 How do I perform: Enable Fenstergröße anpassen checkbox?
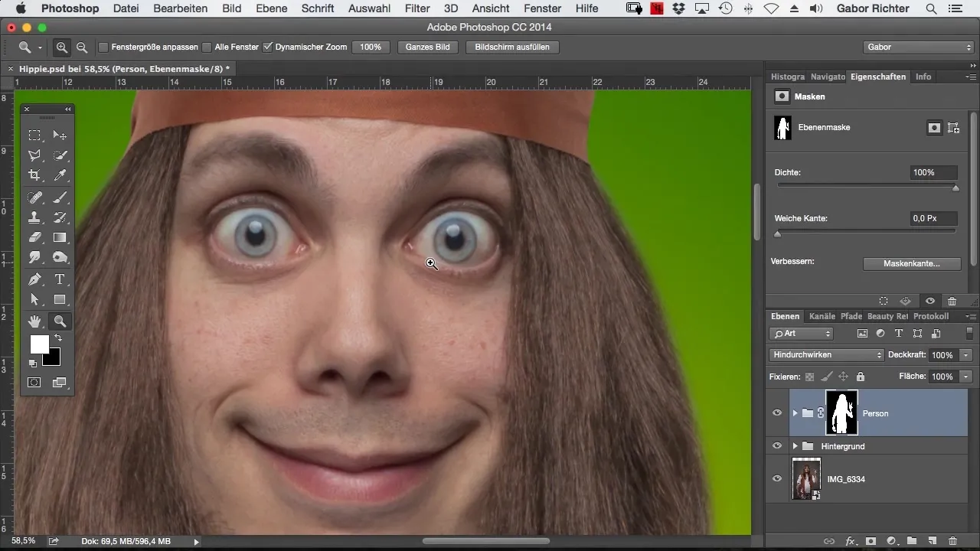tap(103, 47)
